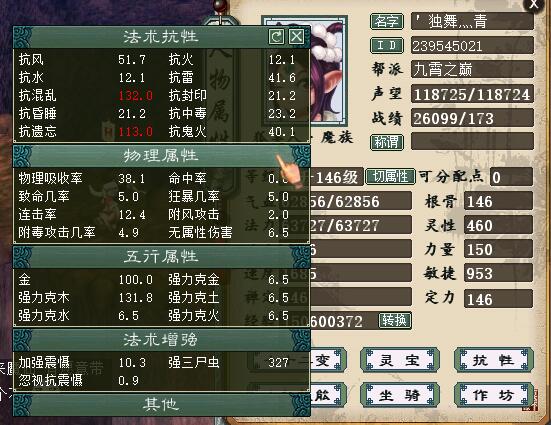Image resolution: width=551 pixels, height=425 pixels.
Task: Collapse the 物理属性 section header
Action: pyautogui.click(x=162, y=156)
